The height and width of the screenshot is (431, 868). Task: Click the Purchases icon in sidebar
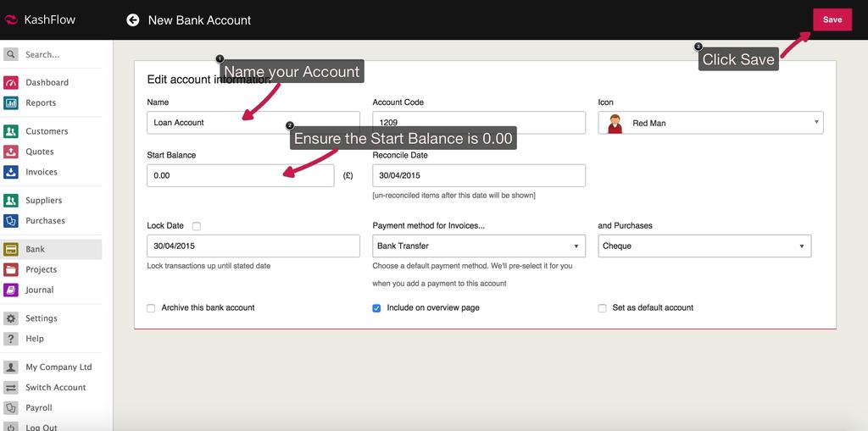point(11,221)
